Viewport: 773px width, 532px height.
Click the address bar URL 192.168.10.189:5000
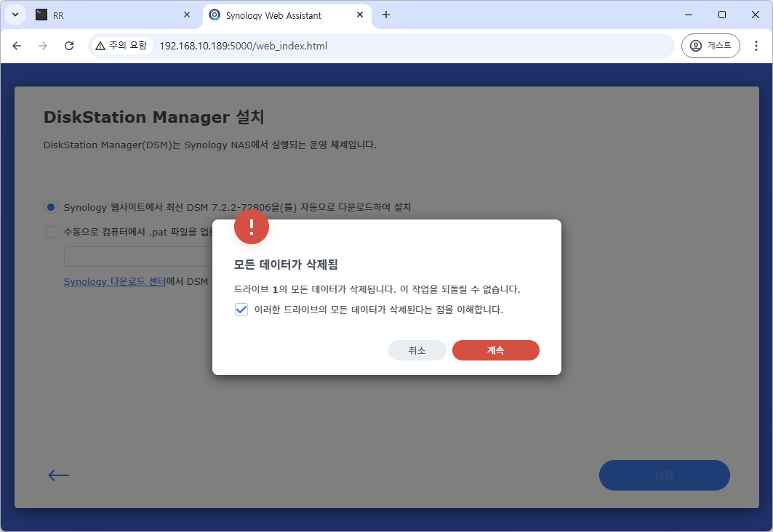pos(243,46)
